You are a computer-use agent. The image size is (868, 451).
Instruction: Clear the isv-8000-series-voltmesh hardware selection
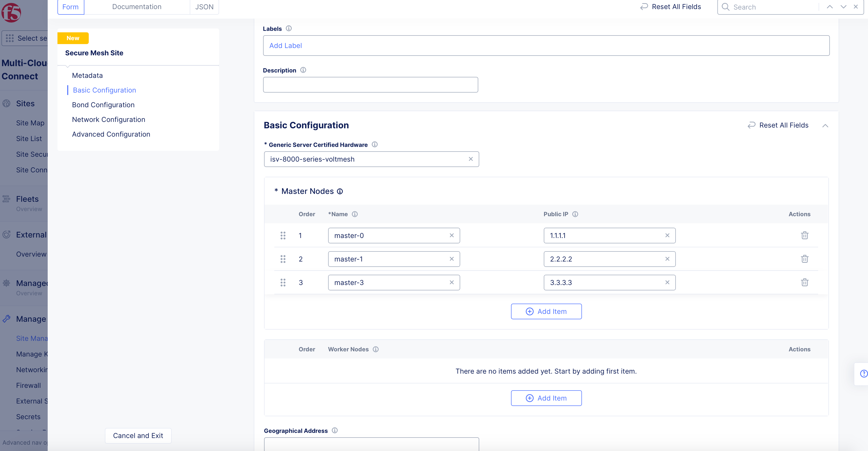(x=471, y=159)
